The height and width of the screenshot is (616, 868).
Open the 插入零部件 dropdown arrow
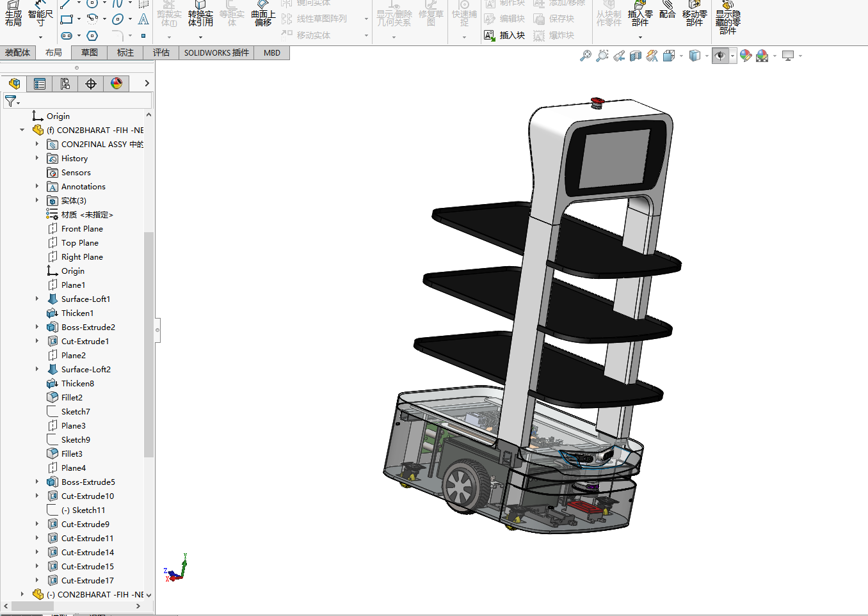pos(640,37)
